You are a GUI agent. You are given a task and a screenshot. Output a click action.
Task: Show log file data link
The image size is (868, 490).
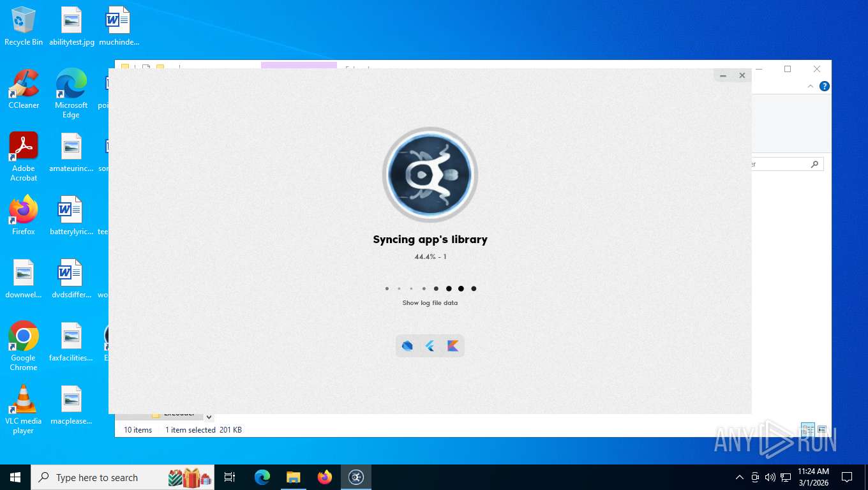(430, 303)
